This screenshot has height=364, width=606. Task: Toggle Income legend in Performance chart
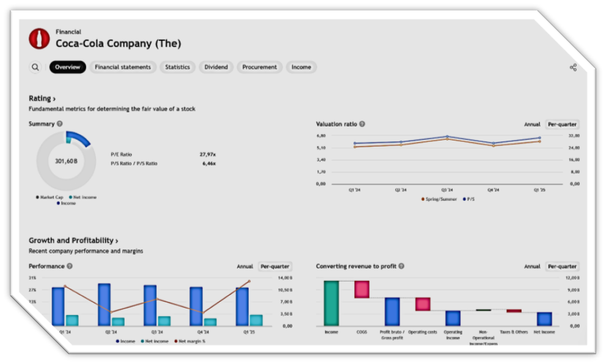point(125,341)
